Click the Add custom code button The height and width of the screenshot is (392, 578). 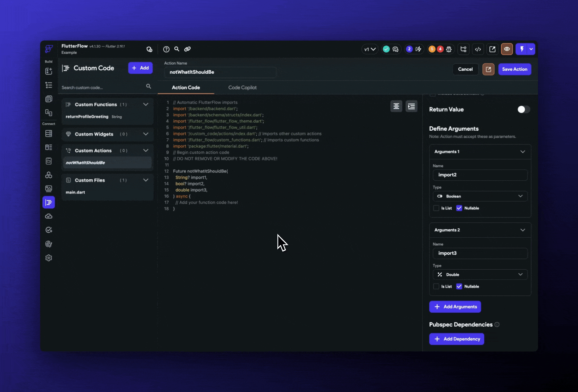[140, 68]
